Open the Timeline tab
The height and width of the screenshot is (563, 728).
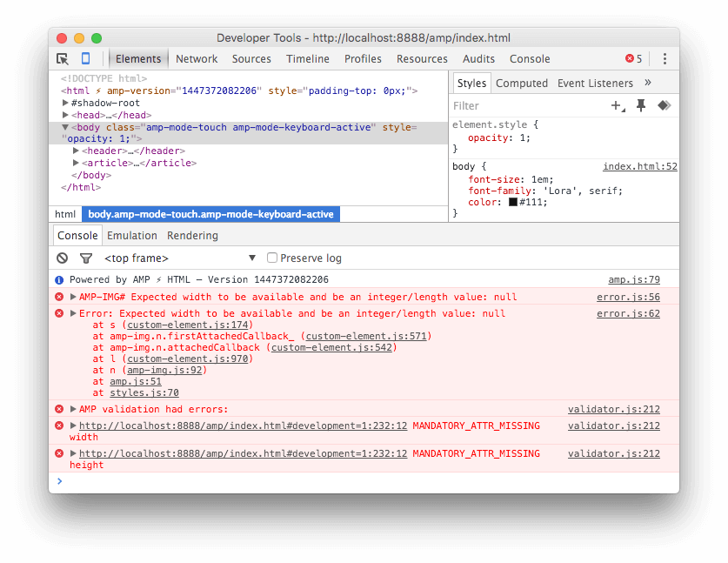(x=307, y=59)
